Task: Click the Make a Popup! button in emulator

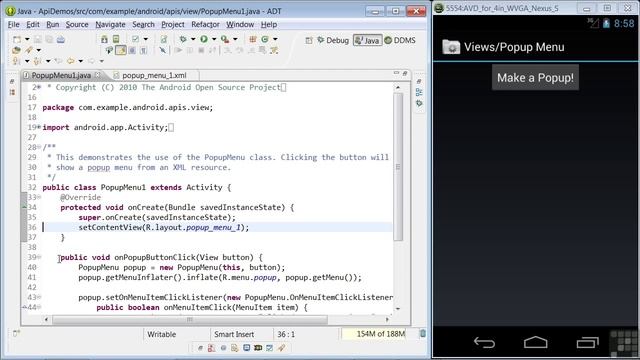Action: (535, 78)
